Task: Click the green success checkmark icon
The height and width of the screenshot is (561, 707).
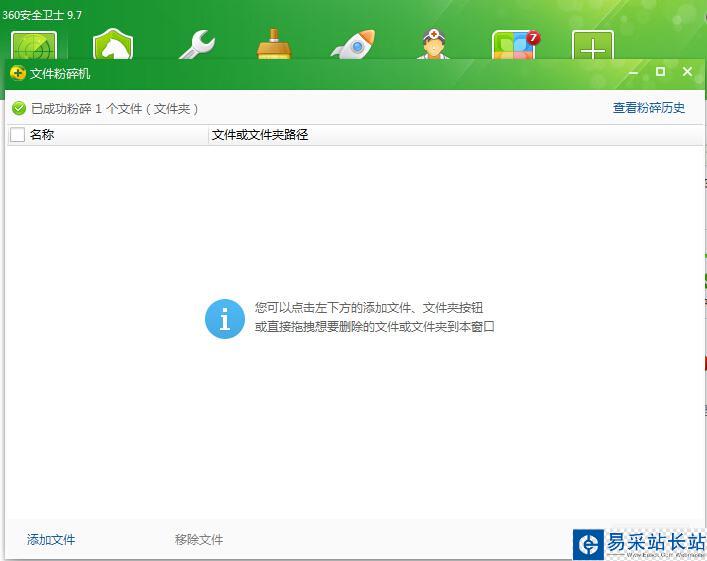Action: [19, 108]
